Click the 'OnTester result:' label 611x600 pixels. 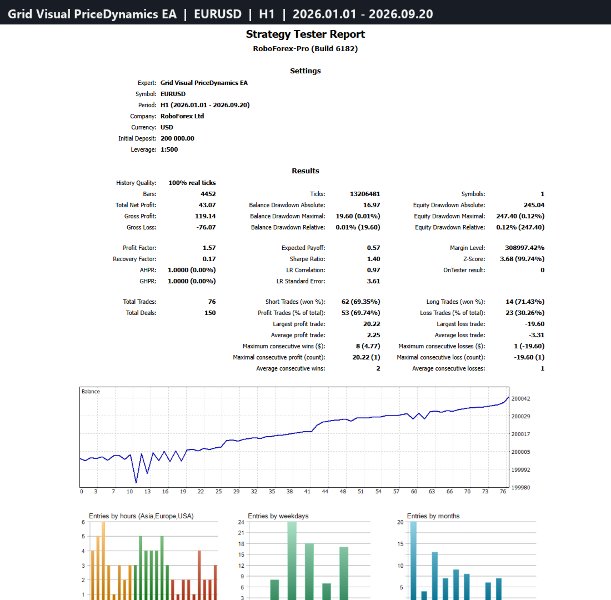(x=464, y=270)
